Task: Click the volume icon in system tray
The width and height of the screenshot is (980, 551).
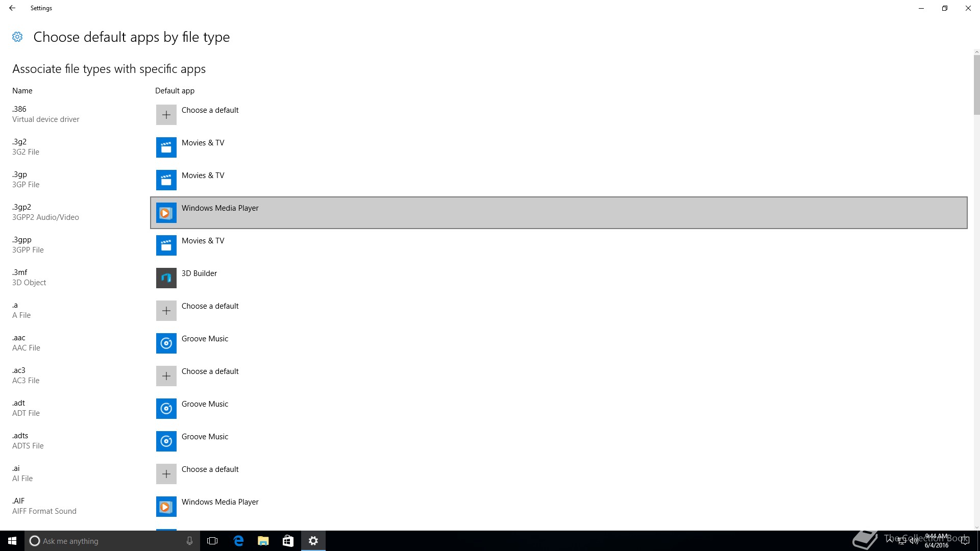Action: pos(914,541)
